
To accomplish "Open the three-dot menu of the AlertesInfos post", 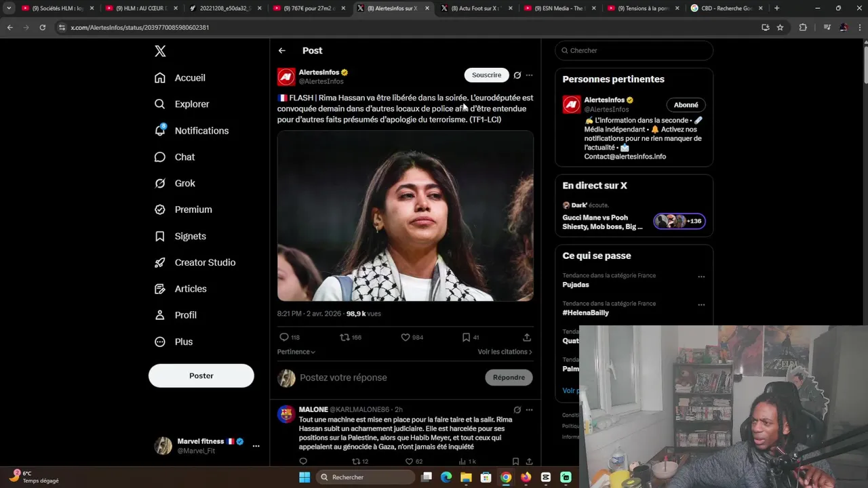I will [x=530, y=75].
